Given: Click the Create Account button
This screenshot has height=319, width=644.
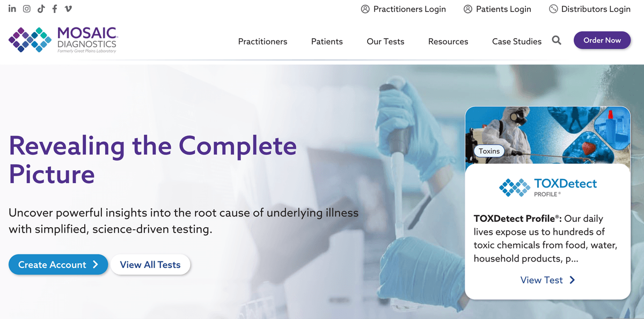Looking at the screenshot, I should click(58, 265).
